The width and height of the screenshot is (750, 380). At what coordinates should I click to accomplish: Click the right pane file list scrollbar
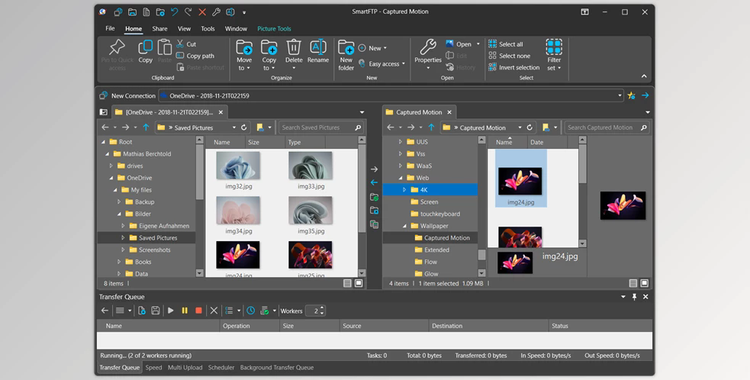pyautogui.click(x=582, y=191)
